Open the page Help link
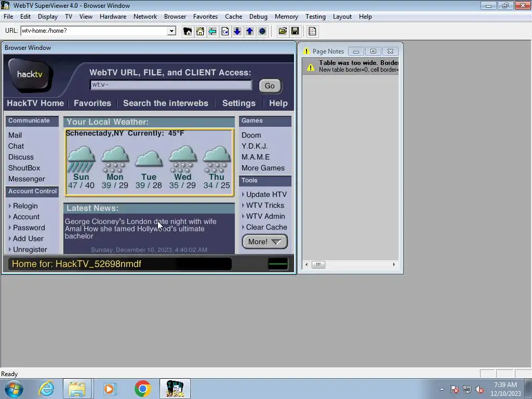The width and height of the screenshot is (532, 399). coord(278,103)
